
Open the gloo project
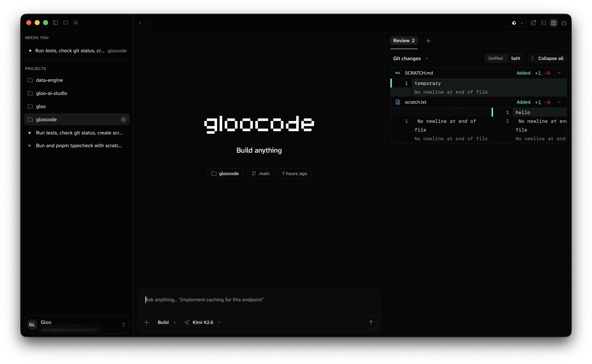77,106
